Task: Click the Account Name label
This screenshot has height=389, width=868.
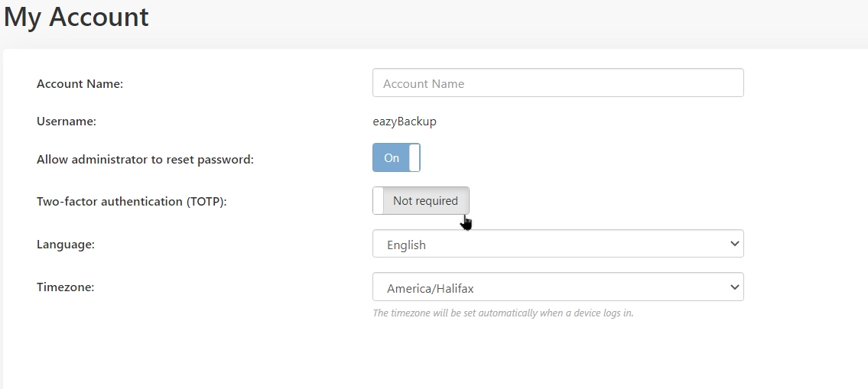Action: (x=80, y=83)
